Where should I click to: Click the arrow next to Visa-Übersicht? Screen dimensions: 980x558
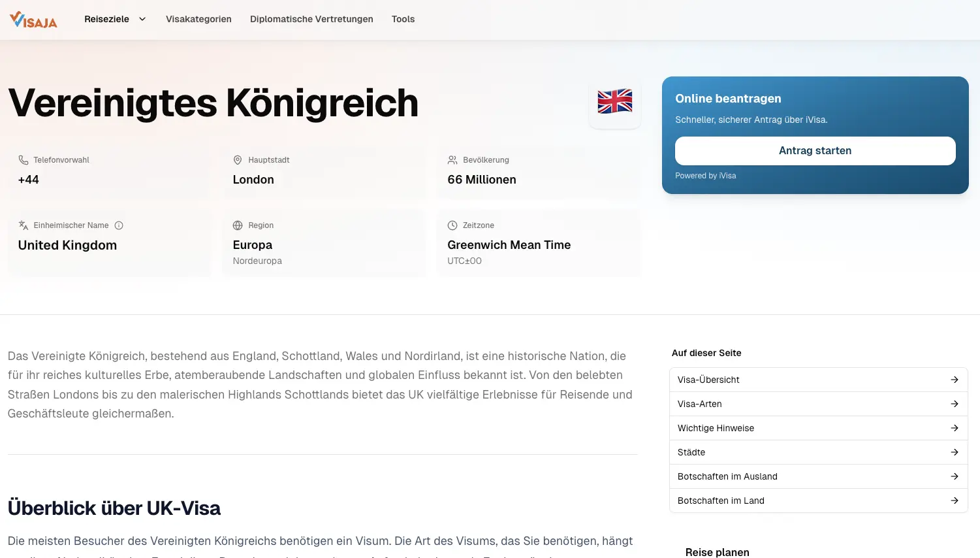[954, 380]
